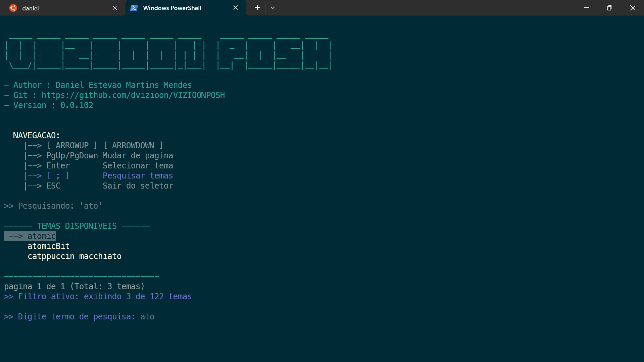Click the 'Sair do seletor' text
This screenshot has height=362, width=644.
pyautogui.click(x=138, y=186)
